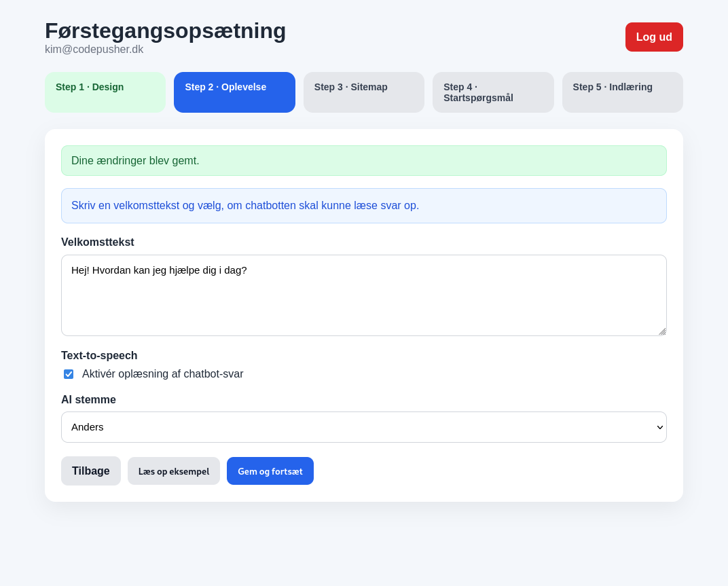Click the textarea resize handle corner
The height and width of the screenshot is (586, 728).
(x=661, y=331)
